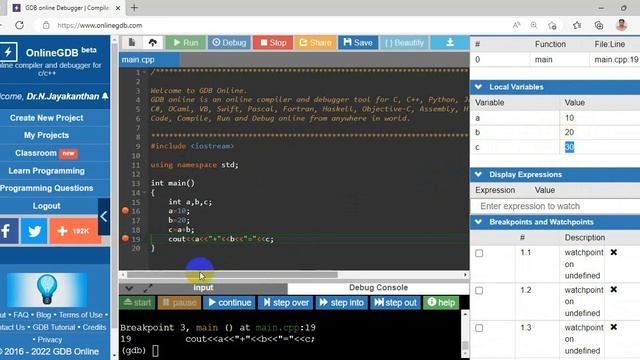The height and width of the screenshot is (360, 640).
Task: Stop execution with the Stop button
Action: (273, 42)
